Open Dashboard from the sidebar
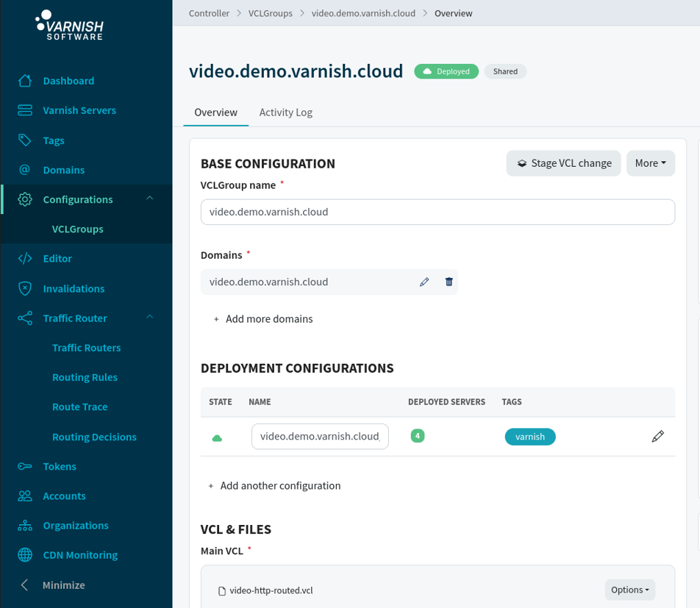This screenshot has width=700, height=608. point(68,81)
